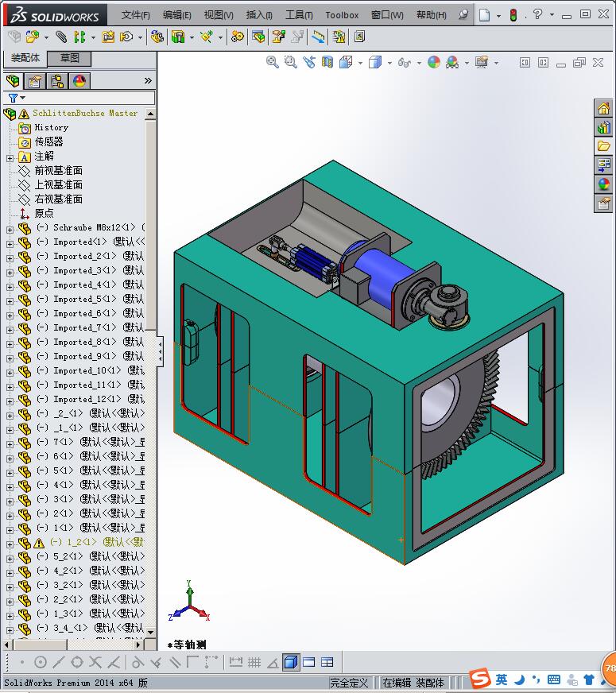Expand the 注解 annotations folder
This screenshot has width=616, height=693.
point(10,158)
